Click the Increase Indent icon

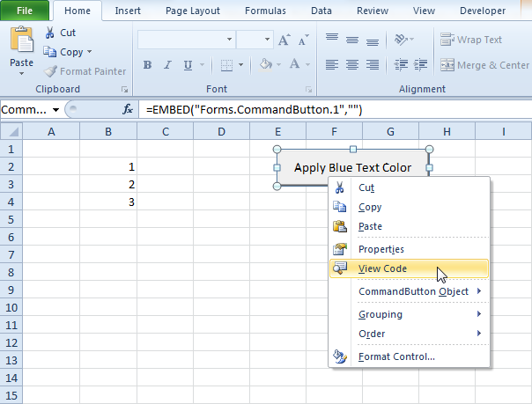(x=422, y=64)
